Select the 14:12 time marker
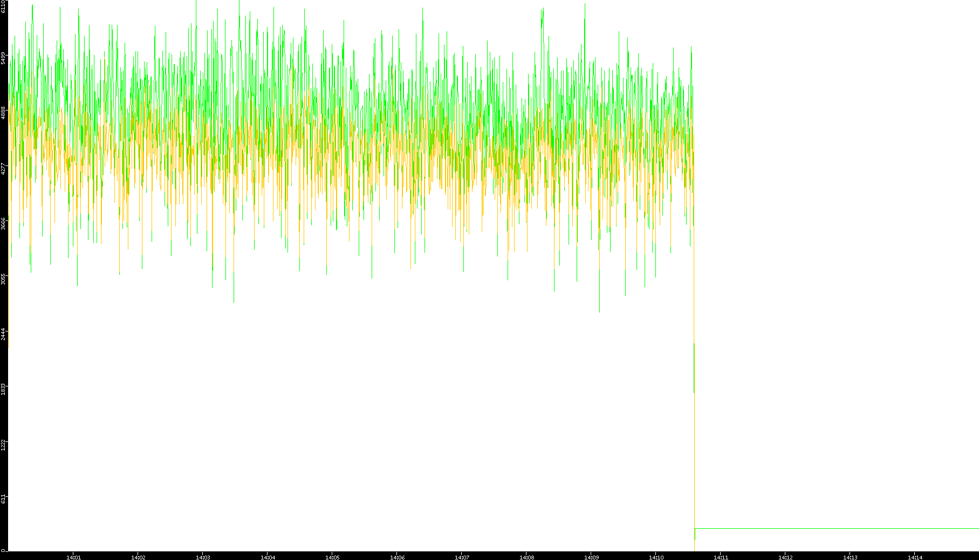 [785, 557]
